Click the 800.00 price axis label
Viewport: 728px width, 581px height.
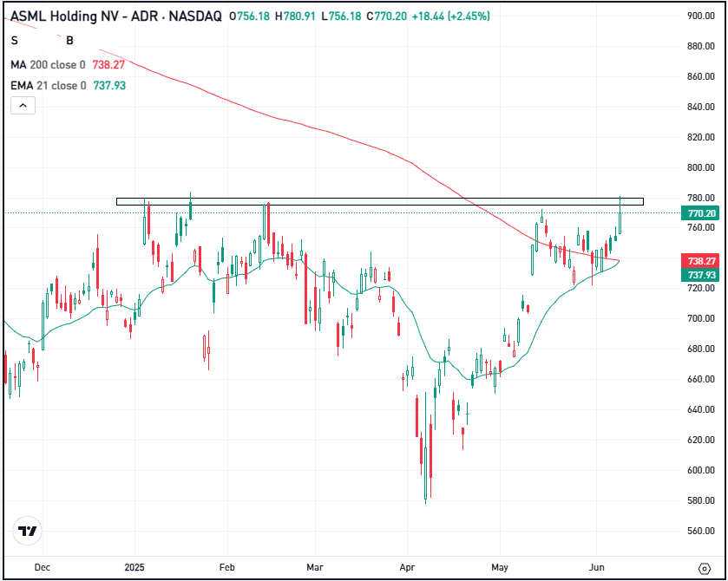click(x=700, y=167)
